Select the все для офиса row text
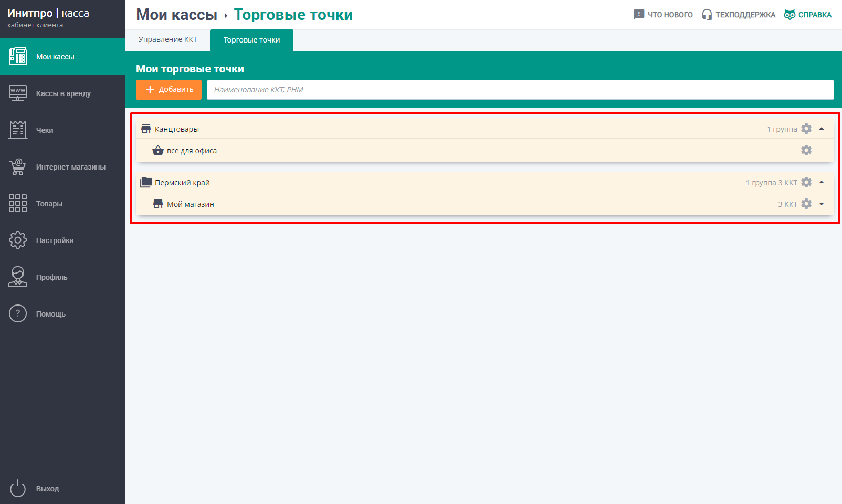 point(192,151)
